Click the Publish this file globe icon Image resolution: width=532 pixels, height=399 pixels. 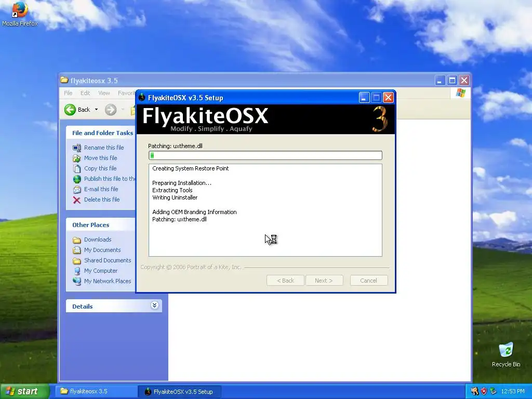[77, 179]
